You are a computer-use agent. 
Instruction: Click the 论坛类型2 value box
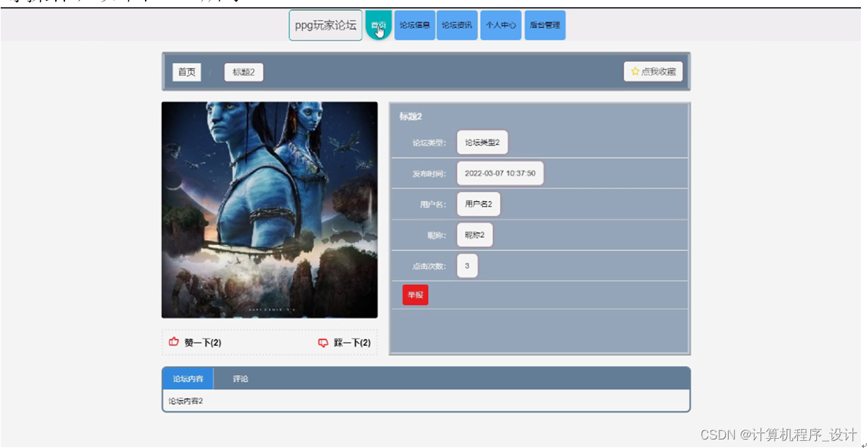[x=482, y=142]
